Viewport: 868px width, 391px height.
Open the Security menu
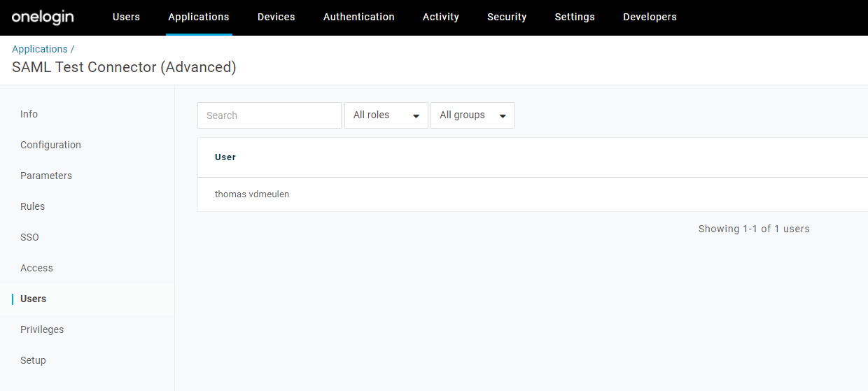(x=507, y=17)
